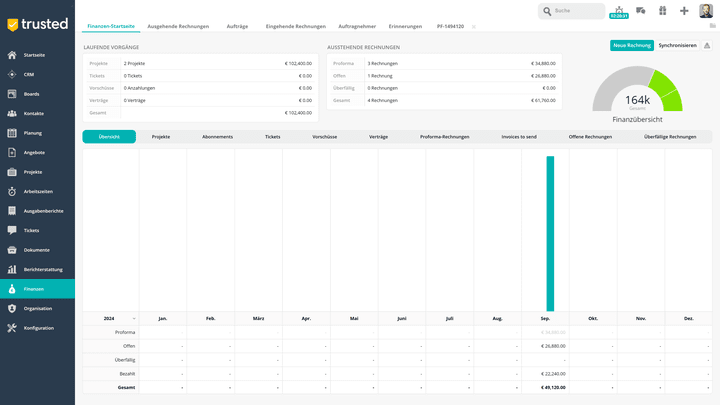Click the warning triangle icon
This screenshot has height=405, width=720.
tap(707, 45)
